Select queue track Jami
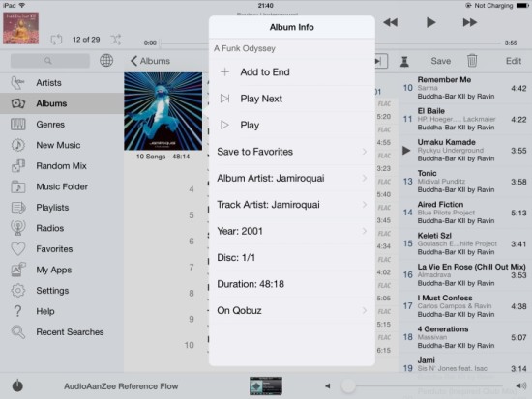This screenshot has width=532, height=399. pyautogui.click(x=465, y=365)
